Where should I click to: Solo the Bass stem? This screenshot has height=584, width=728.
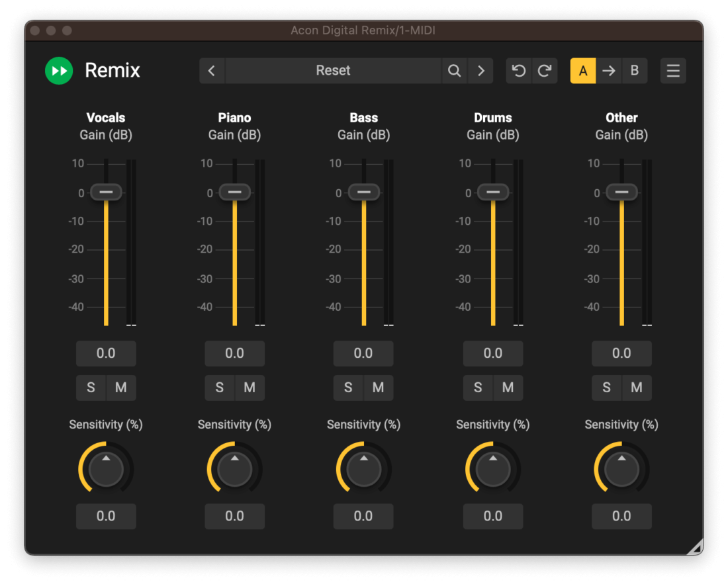(348, 388)
